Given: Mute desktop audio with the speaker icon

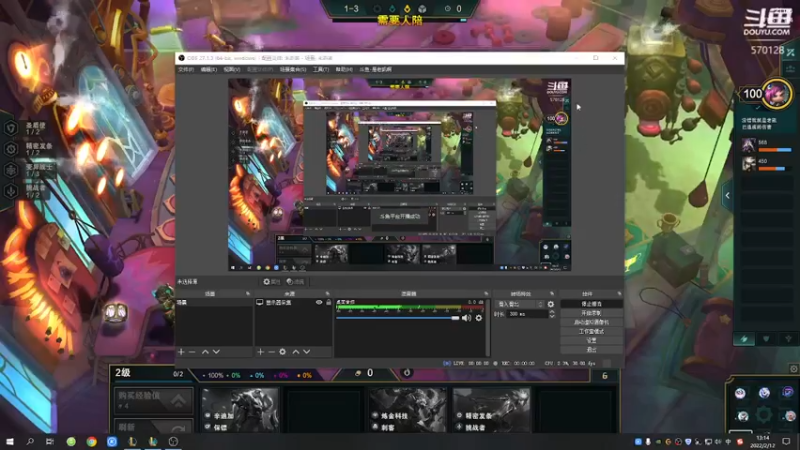Looking at the screenshot, I should coord(466,318).
